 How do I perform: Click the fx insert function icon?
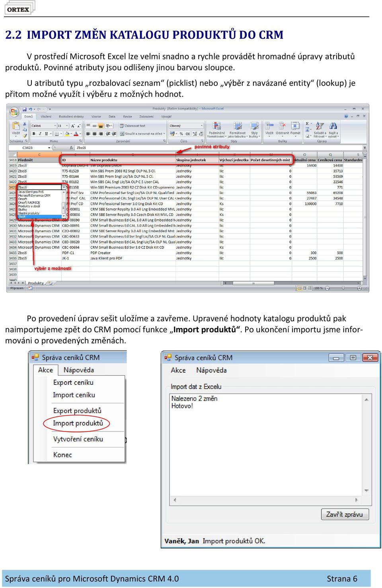(x=72, y=148)
